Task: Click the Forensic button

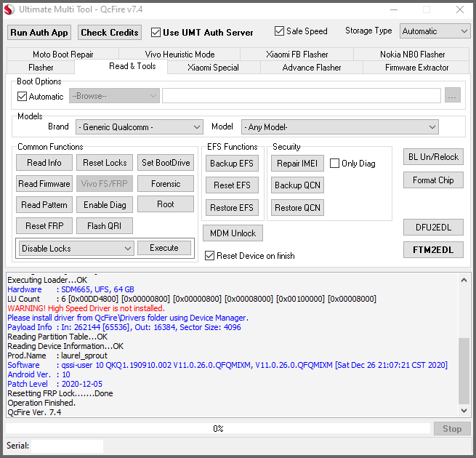Action: tap(166, 184)
